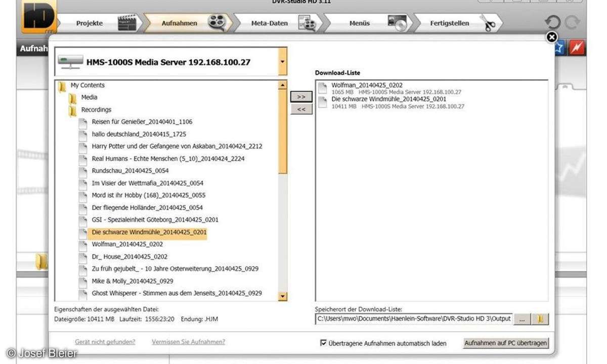Open Vermissen Sie Aufnahmen? link
Screen dimensions: 607x364
click(x=189, y=342)
